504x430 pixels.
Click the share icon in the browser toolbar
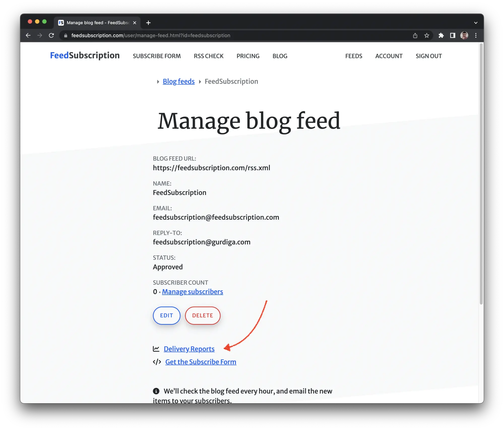point(415,35)
